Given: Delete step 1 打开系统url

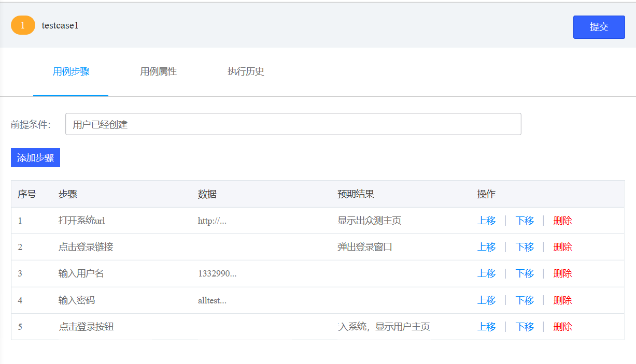Looking at the screenshot, I should [x=562, y=221].
